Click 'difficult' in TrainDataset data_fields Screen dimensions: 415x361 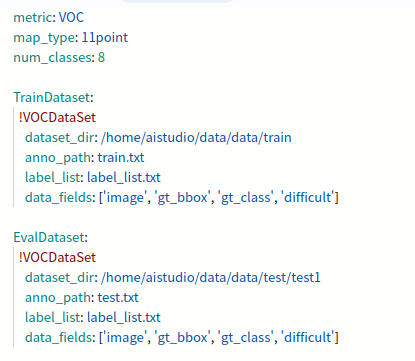[308, 197]
